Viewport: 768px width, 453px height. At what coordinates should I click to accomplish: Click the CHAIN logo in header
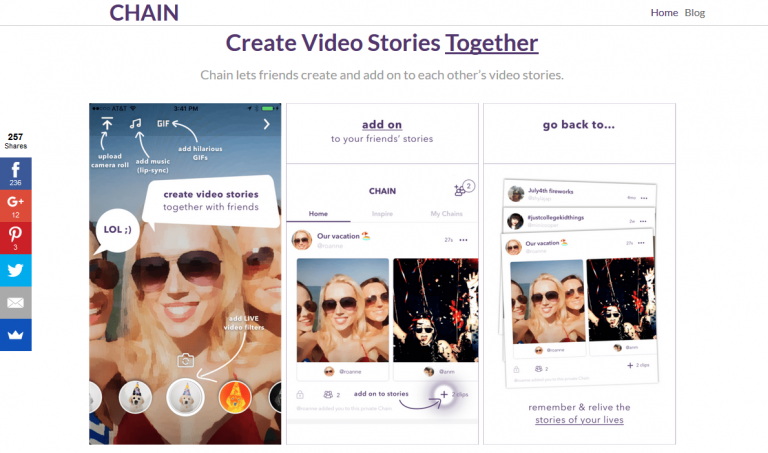144,13
